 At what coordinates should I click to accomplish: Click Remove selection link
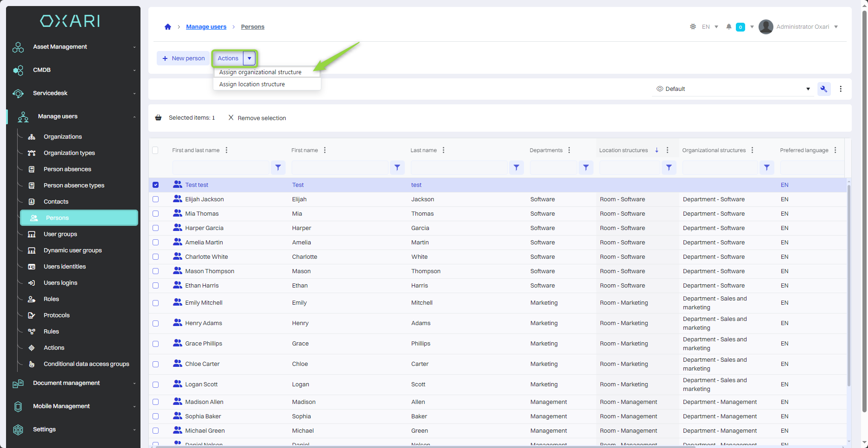[257, 118]
